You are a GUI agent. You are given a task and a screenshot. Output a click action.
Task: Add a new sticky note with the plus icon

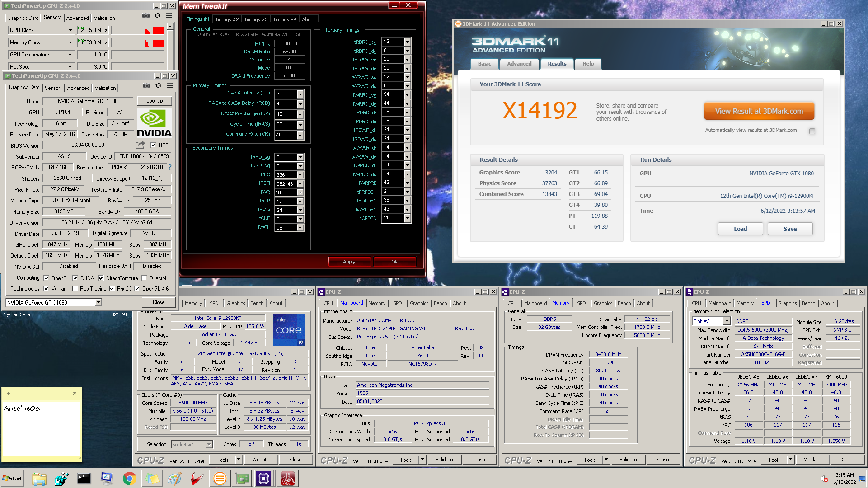tap(8, 394)
